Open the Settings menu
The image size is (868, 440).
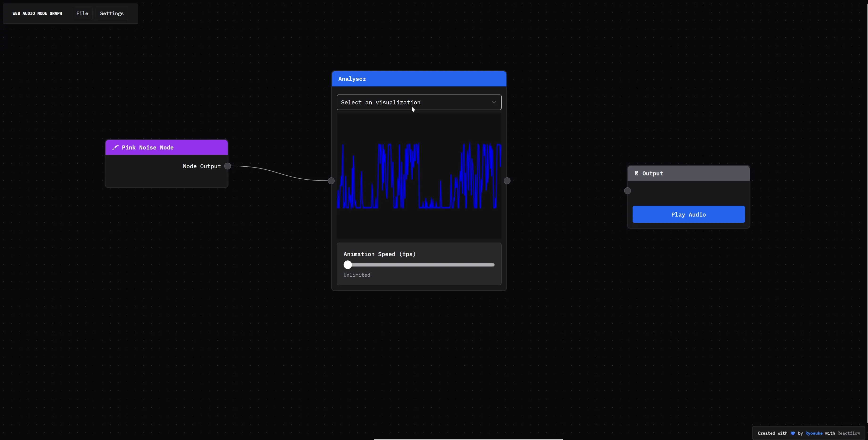[x=112, y=13]
